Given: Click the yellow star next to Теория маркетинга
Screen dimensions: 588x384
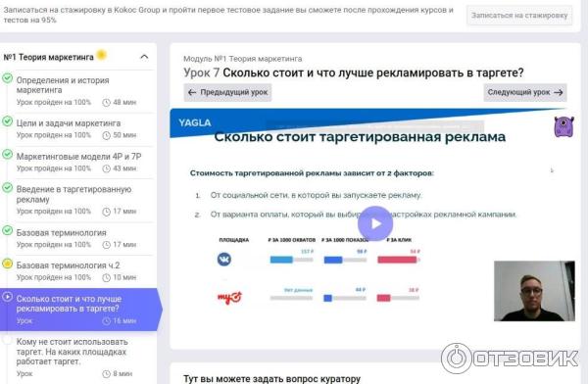Looking at the screenshot, I should point(101,55).
